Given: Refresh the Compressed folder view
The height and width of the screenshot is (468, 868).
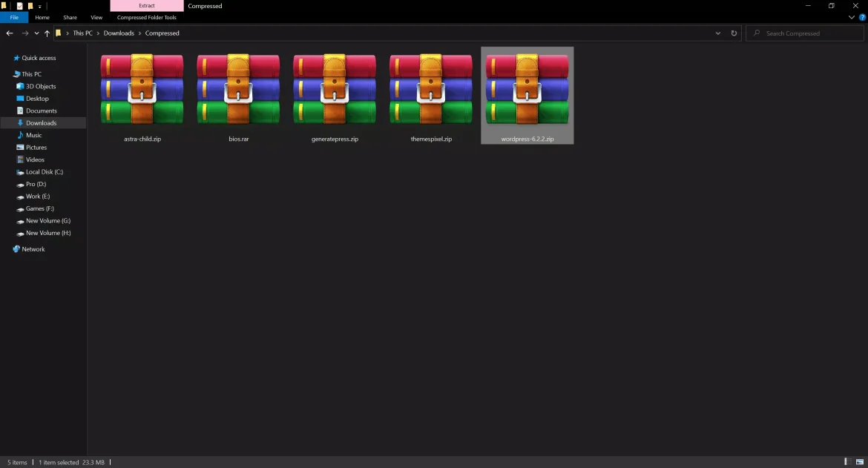Looking at the screenshot, I should [734, 33].
